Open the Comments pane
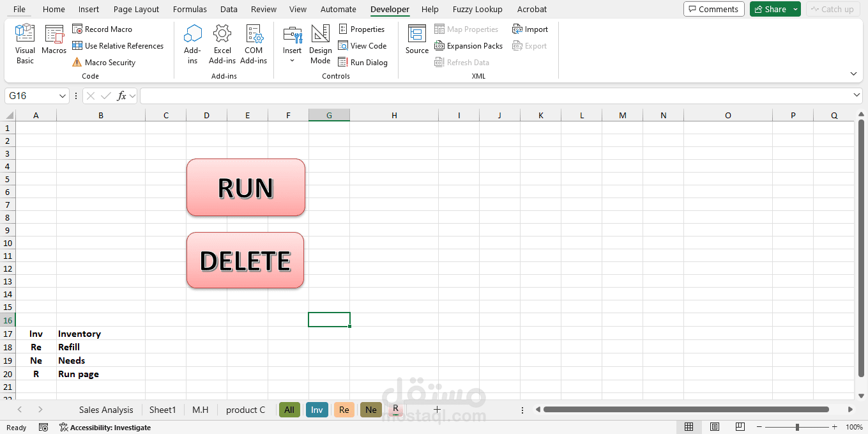 (x=713, y=9)
